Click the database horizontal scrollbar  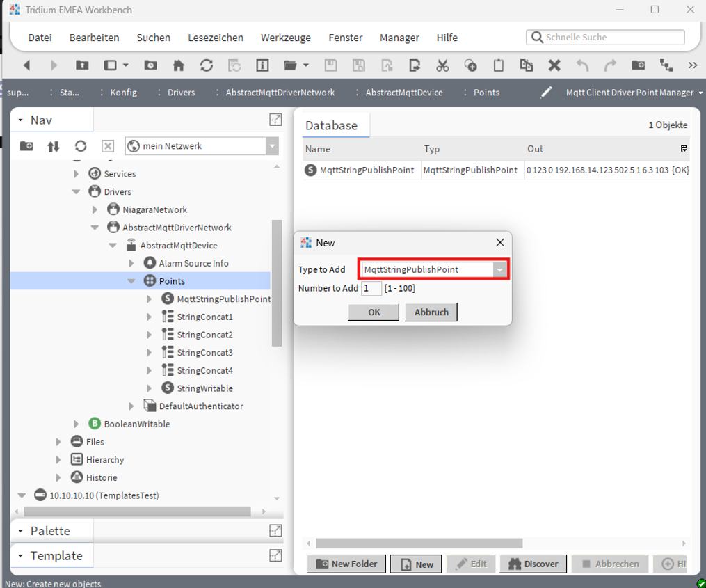point(419,543)
